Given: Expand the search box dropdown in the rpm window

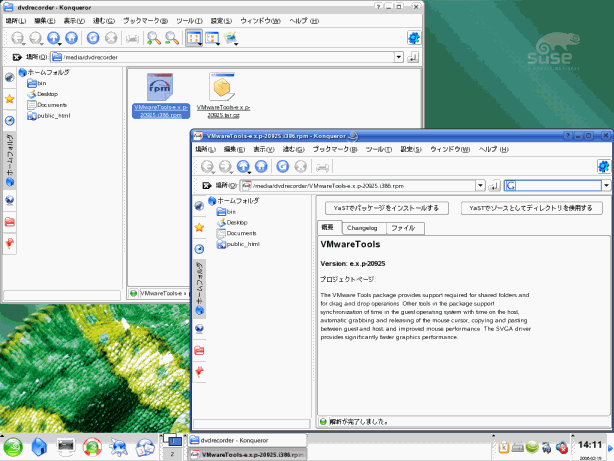Looking at the screenshot, I should [x=605, y=185].
